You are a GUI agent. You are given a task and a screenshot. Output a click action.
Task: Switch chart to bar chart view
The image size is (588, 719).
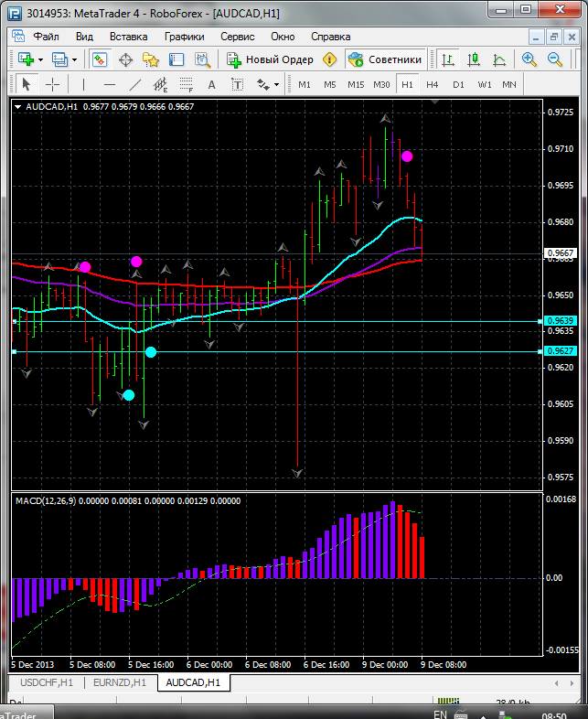pos(448,59)
